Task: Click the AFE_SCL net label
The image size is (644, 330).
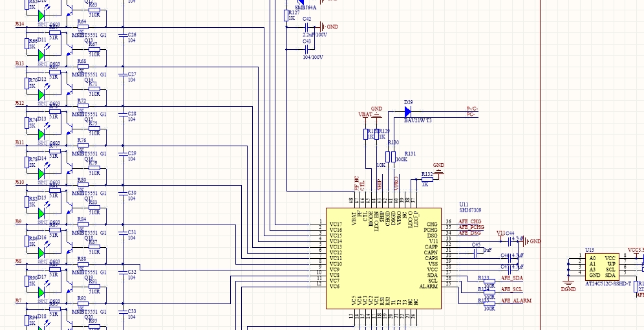Action: point(511,289)
